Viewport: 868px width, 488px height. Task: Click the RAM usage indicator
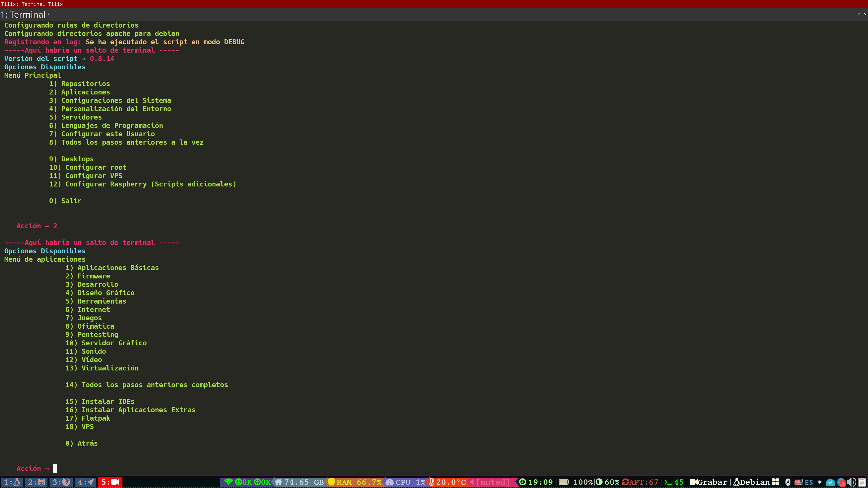355,482
